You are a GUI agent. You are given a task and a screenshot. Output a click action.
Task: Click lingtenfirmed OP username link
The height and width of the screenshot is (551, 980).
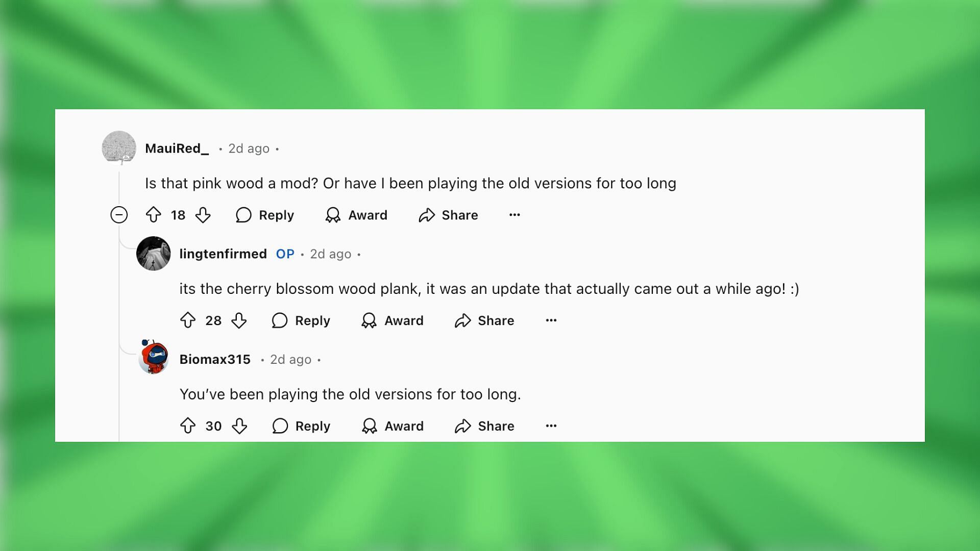(x=223, y=254)
